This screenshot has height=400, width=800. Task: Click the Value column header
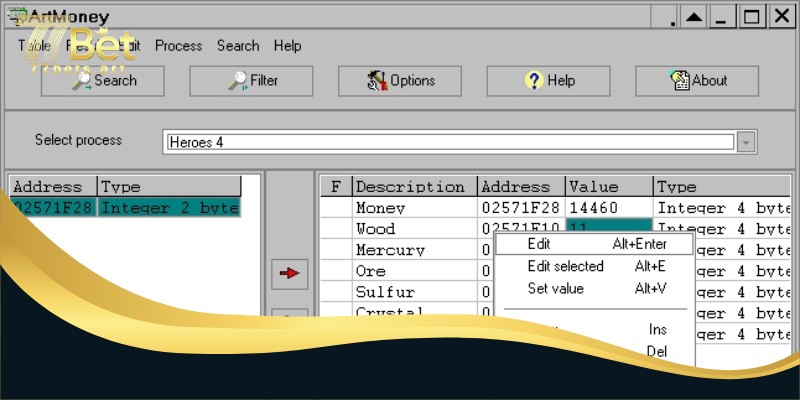tap(609, 187)
